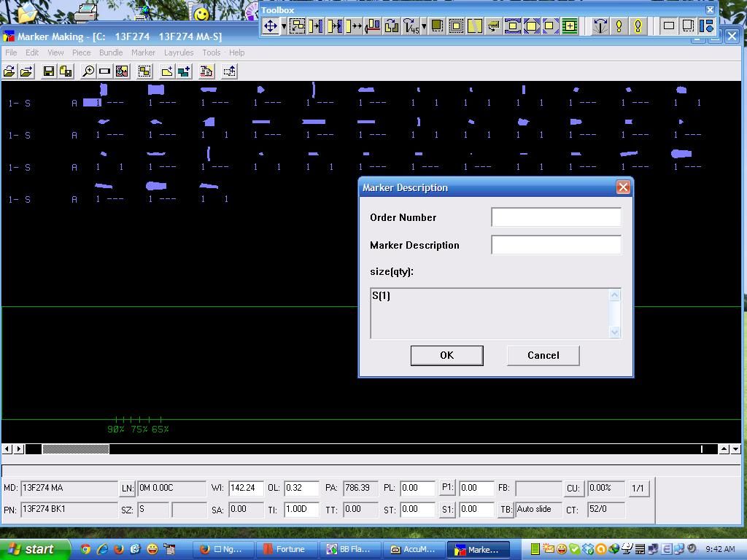Click the Open marker folder icon
The height and width of the screenshot is (560, 747).
tap(9, 71)
